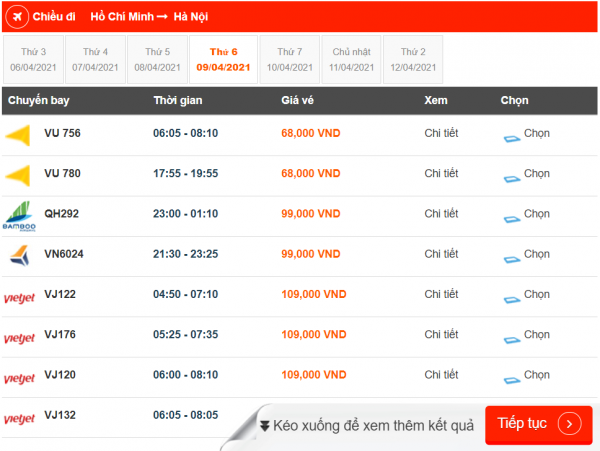Screen dimensions: 600x451
Task: Click the Hồ Chí Minh → Hà Nội route title
Action: click(x=149, y=16)
